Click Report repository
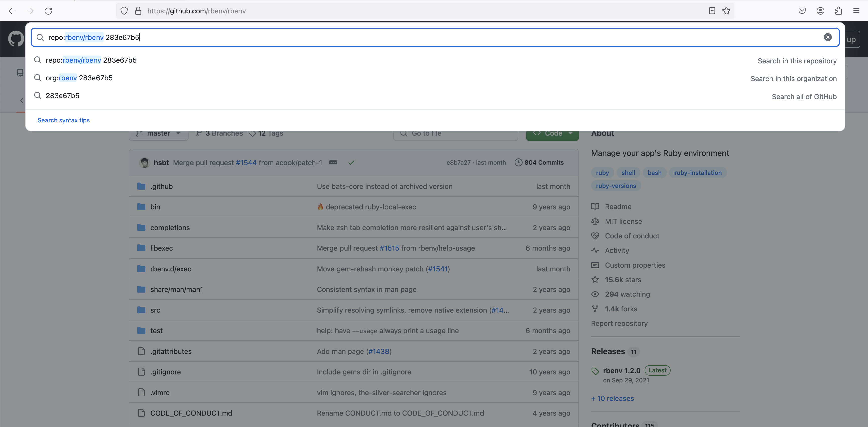Viewport: 868px width, 427px height. [x=619, y=323]
